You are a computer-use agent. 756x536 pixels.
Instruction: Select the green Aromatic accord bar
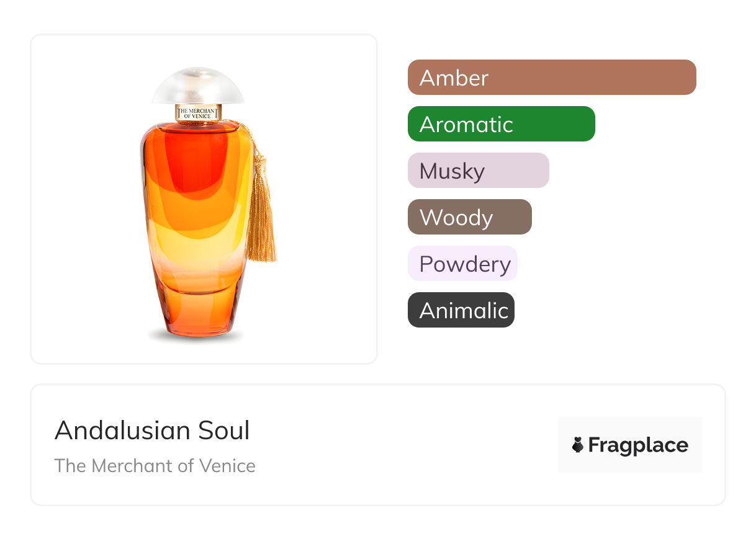(x=501, y=124)
